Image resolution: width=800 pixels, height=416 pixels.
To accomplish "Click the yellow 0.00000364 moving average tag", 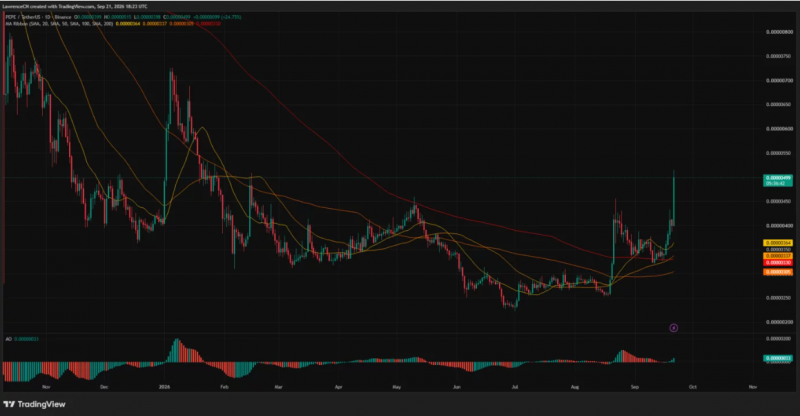I will (778, 243).
